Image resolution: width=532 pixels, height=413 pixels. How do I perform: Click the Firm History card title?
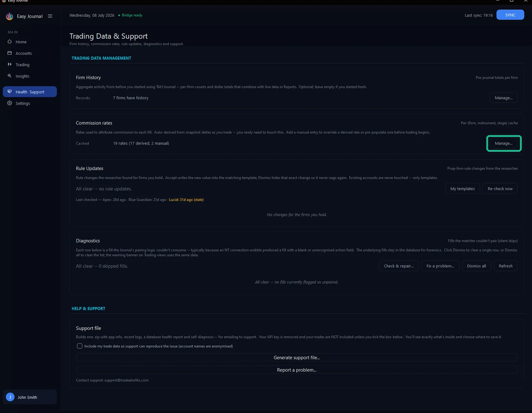[88, 78]
